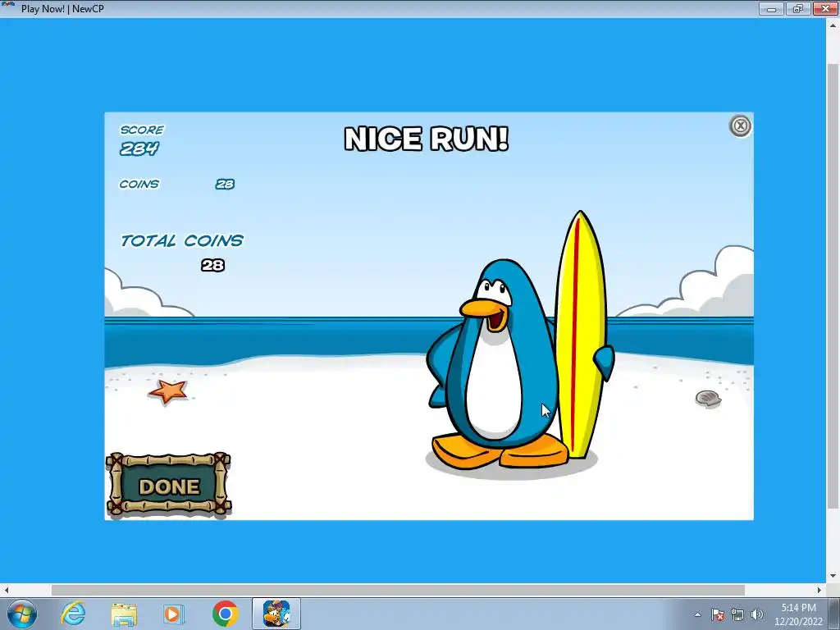Click the orange starfish on the beach

168,391
